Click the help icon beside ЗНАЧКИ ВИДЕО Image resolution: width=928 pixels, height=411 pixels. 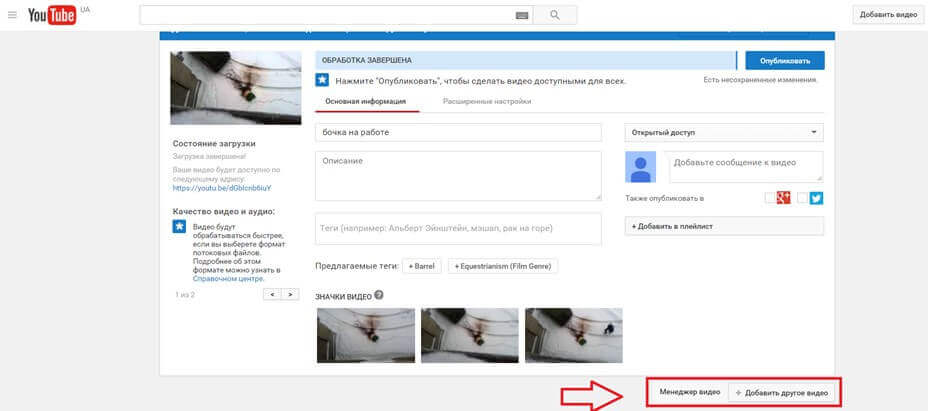(379, 296)
